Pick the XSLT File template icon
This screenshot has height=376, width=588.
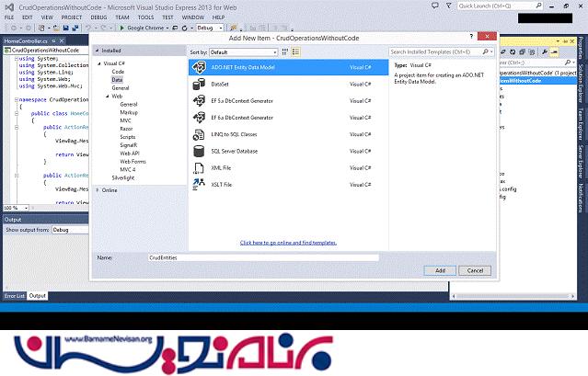[x=198, y=184]
